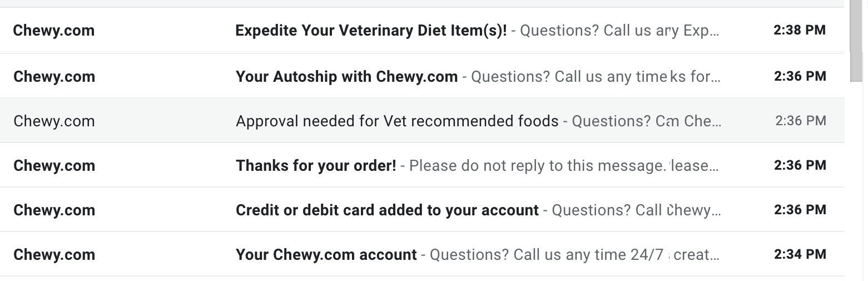Image resolution: width=868 pixels, height=281 pixels.
Task: Click the 2:38 PM timestamp
Action: 800,31
